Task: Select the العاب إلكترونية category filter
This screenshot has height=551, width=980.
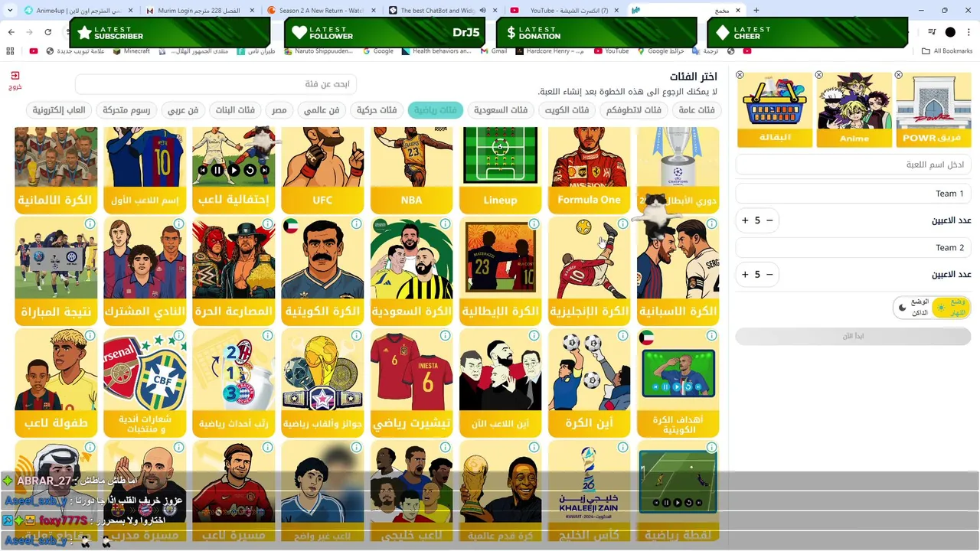Action: (x=59, y=110)
